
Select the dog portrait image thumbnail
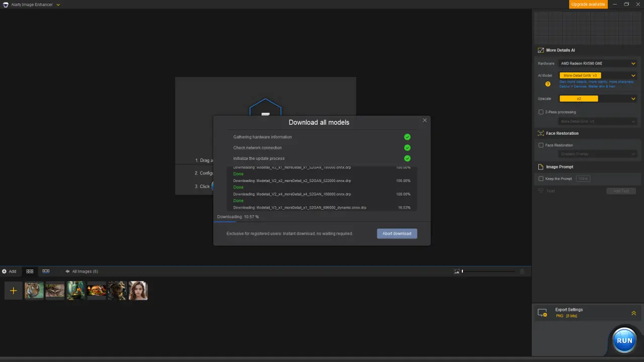coord(117,291)
